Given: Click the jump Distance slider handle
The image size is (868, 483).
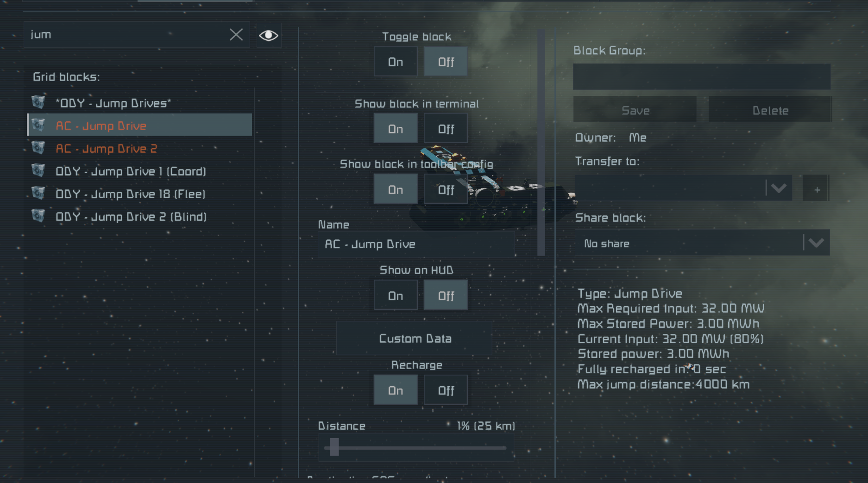Looking at the screenshot, I should 334,447.
